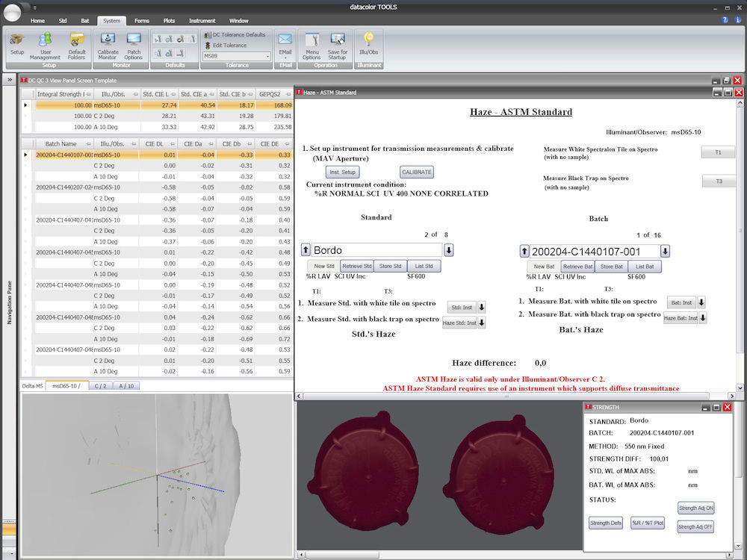Turn Strength Adj ON
The image size is (747, 560).
tap(695, 508)
